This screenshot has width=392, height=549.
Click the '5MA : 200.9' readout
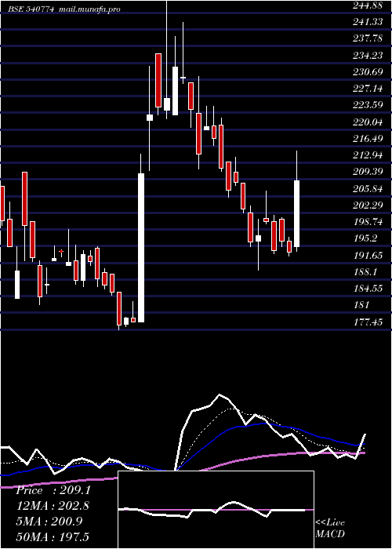49,522
